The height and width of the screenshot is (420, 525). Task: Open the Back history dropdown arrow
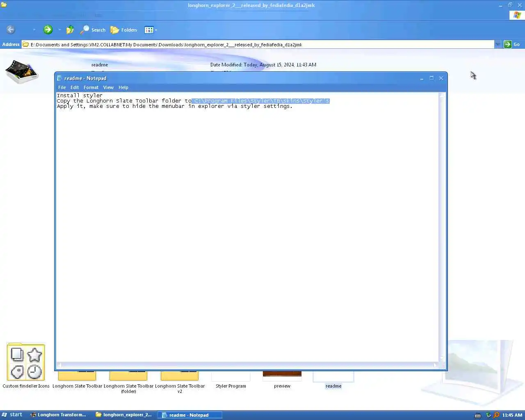click(x=34, y=30)
